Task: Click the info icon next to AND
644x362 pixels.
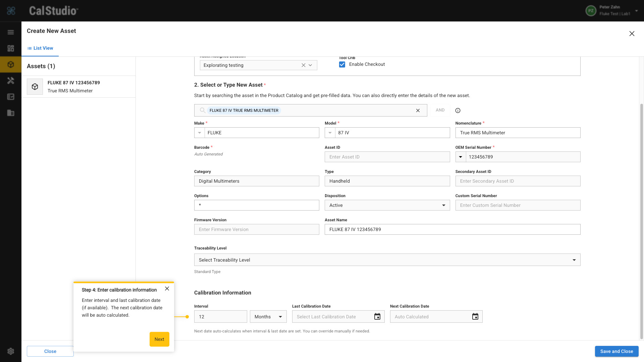Action: (x=458, y=110)
